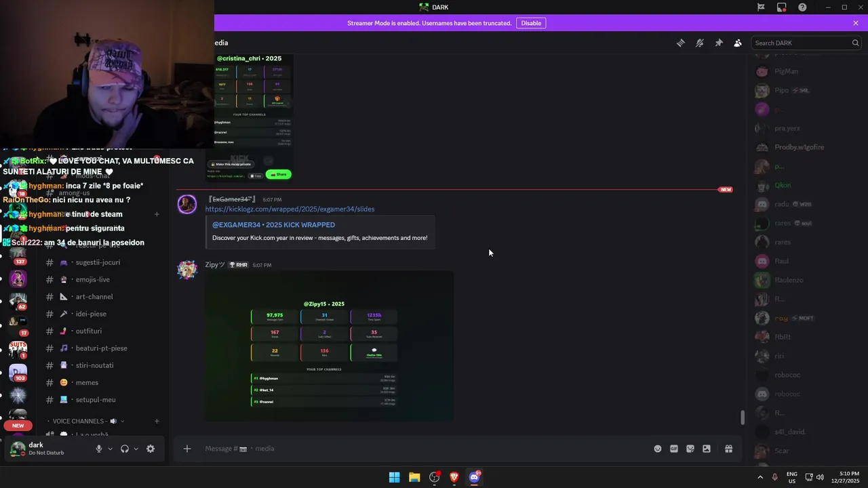Open headphone output options chevron

tap(136, 449)
